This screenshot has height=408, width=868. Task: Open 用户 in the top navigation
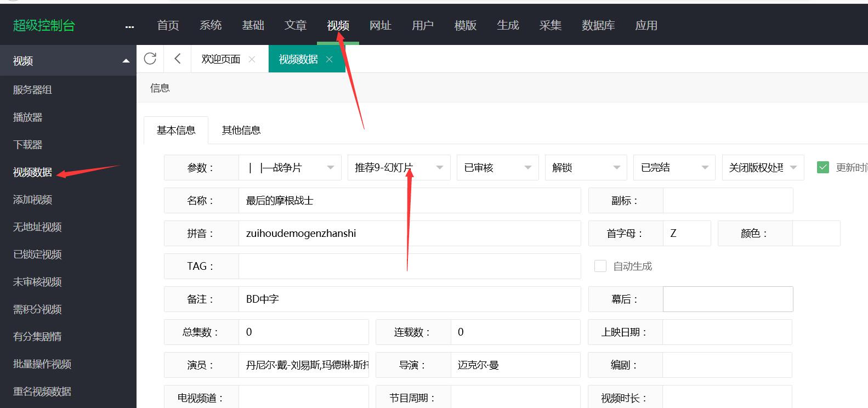(x=423, y=25)
